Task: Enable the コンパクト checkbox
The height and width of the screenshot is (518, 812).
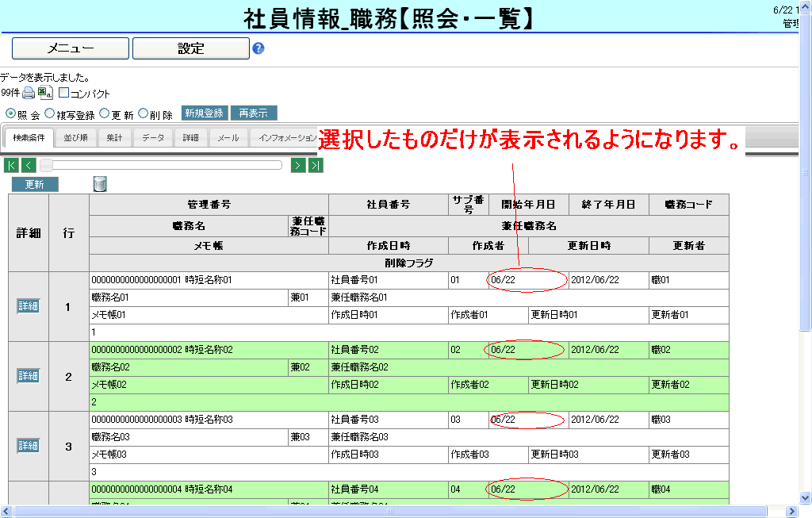Action: (64, 93)
